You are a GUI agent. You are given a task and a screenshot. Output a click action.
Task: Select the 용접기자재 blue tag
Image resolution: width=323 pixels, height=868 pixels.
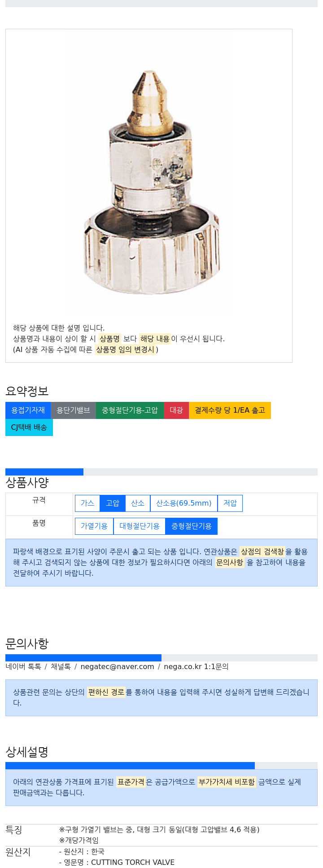coord(28,410)
